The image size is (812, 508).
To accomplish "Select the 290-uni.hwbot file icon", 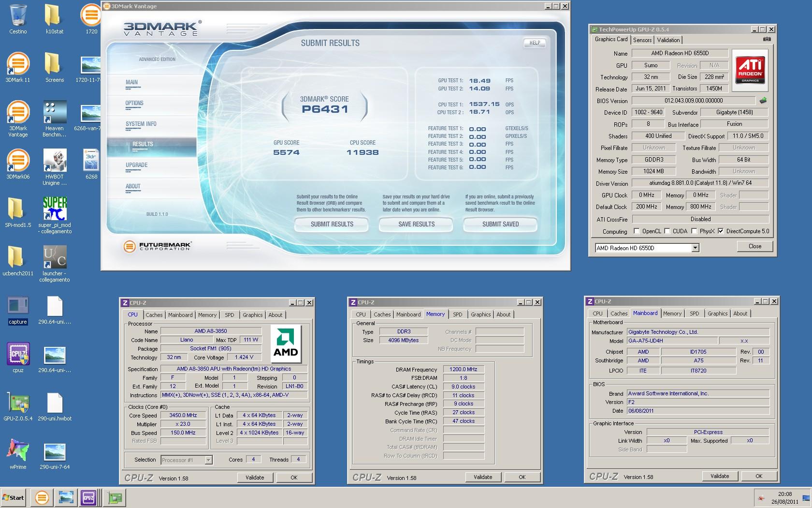I will [x=55, y=406].
